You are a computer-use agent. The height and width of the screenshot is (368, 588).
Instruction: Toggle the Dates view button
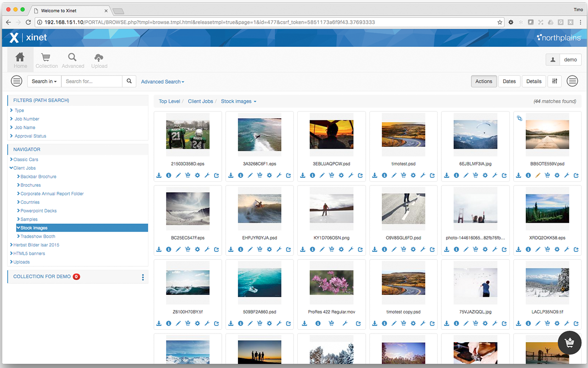click(x=509, y=81)
